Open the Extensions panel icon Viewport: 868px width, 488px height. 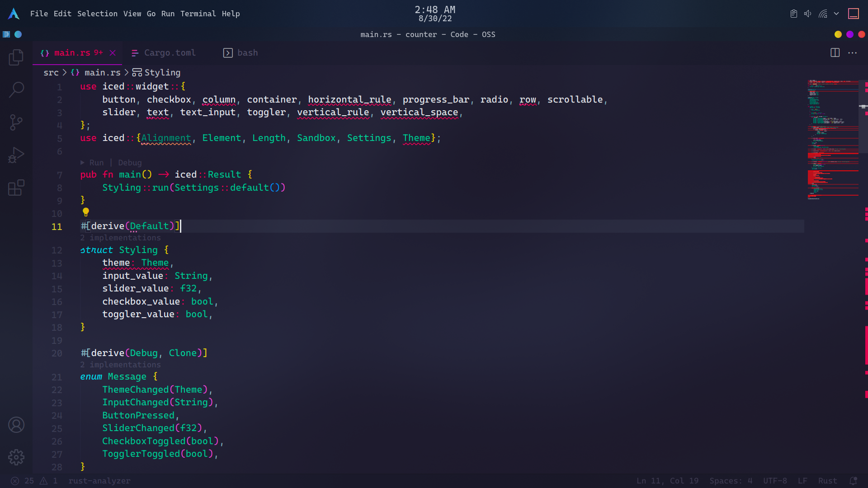pyautogui.click(x=16, y=188)
